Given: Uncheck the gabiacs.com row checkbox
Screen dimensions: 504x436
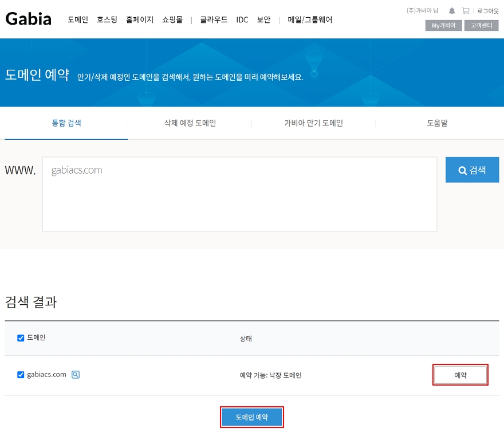Looking at the screenshot, I should tap(21, 375).
